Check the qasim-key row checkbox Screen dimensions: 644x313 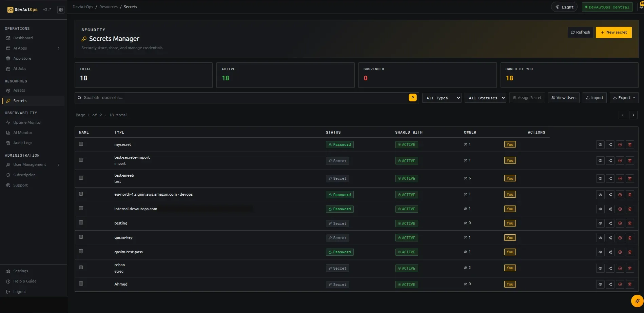pyautogui.click(x=81, y=237)
